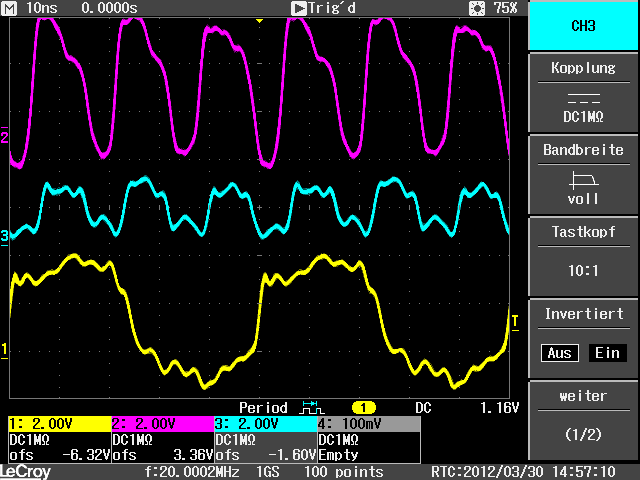Click the M timebase mode icon
Image resolution: width=640 pixels, height=480 pixels.
(9, 8)
